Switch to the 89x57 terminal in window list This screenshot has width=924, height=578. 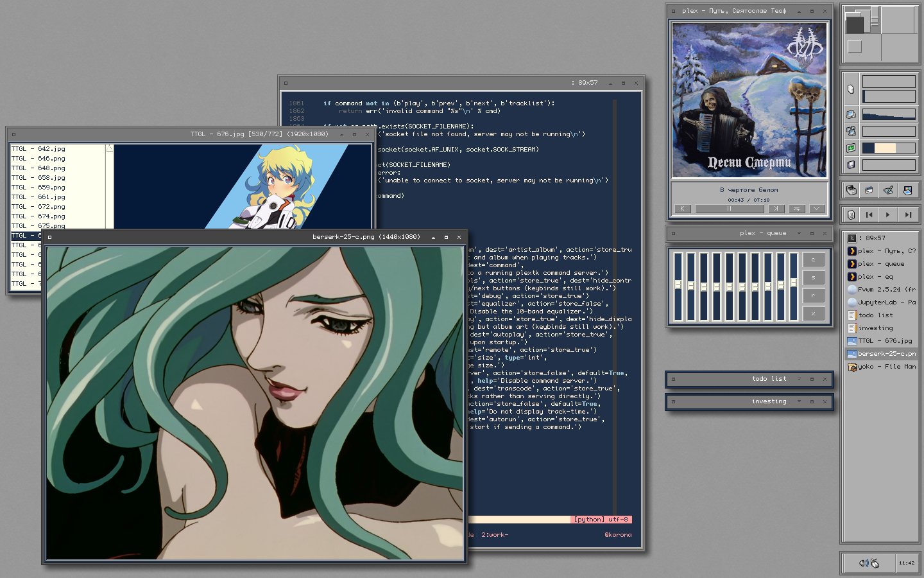coord(882,238)
